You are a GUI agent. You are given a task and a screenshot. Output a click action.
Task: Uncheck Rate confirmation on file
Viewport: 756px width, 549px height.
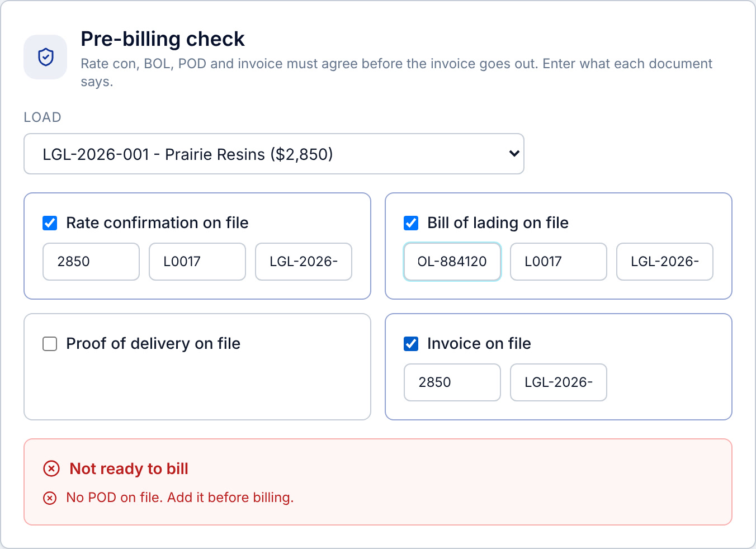(50, 223)
